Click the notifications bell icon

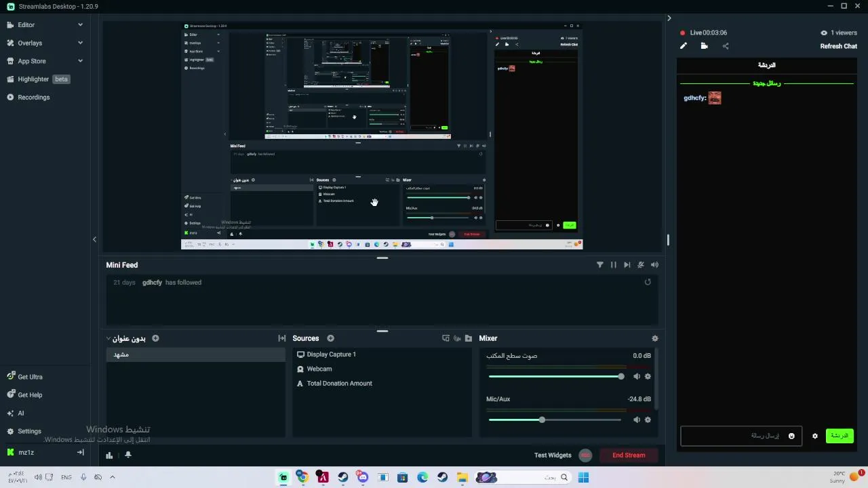click(127, 455)
